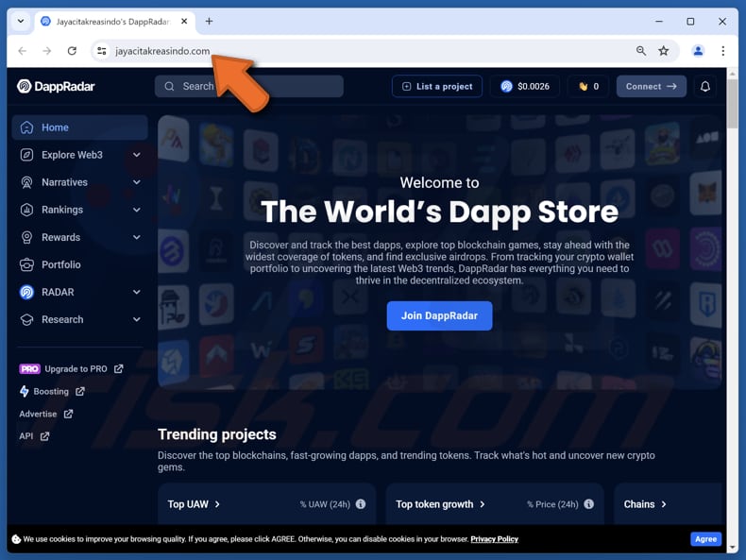Viewport: 746px width, 560px height.
Task: Click the Boosting lightning icon
Action: click(x=24, y=391)
